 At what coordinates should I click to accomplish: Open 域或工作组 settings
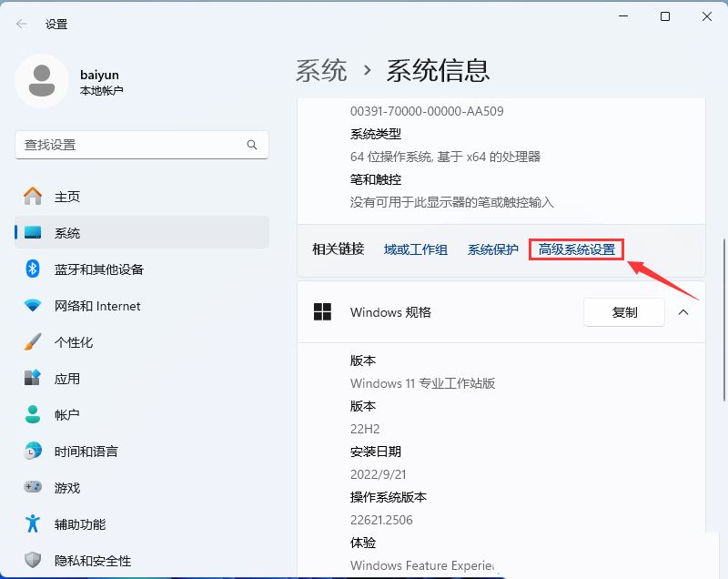coord(415,249)
